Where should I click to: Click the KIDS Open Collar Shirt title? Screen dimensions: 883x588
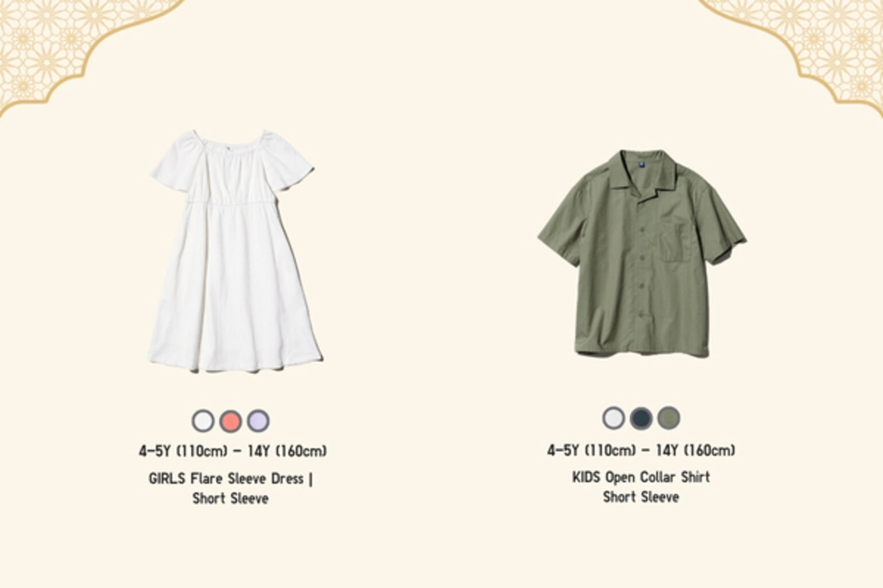(641, 477)
